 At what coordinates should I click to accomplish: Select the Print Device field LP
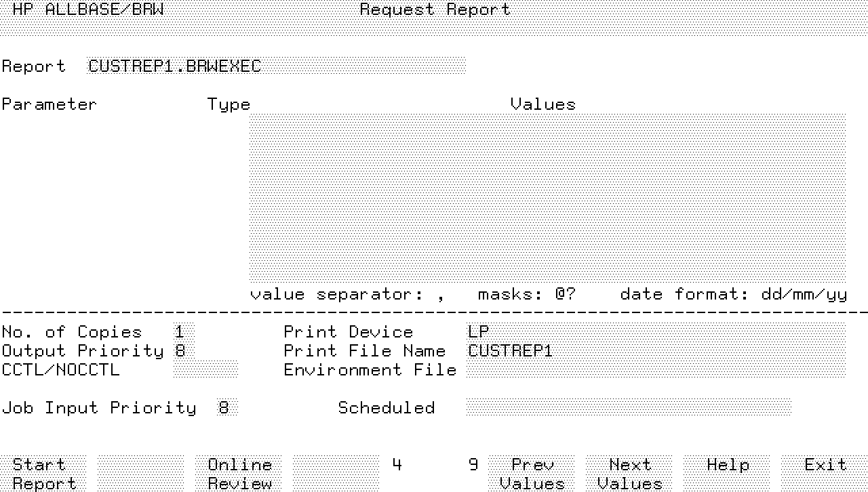point(655,332)
